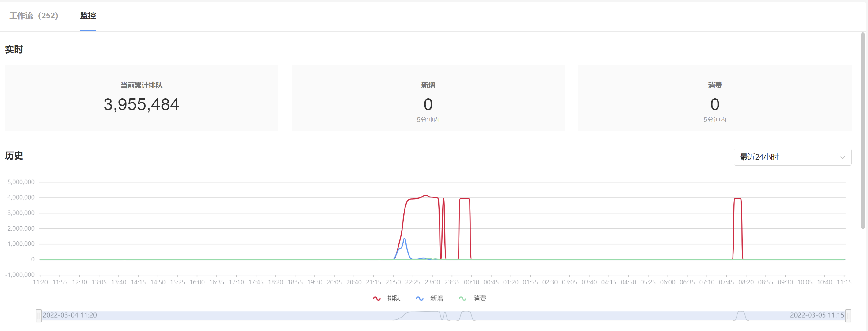Click the 消费 legend label
868x331 pixels.
pos(479,298)
